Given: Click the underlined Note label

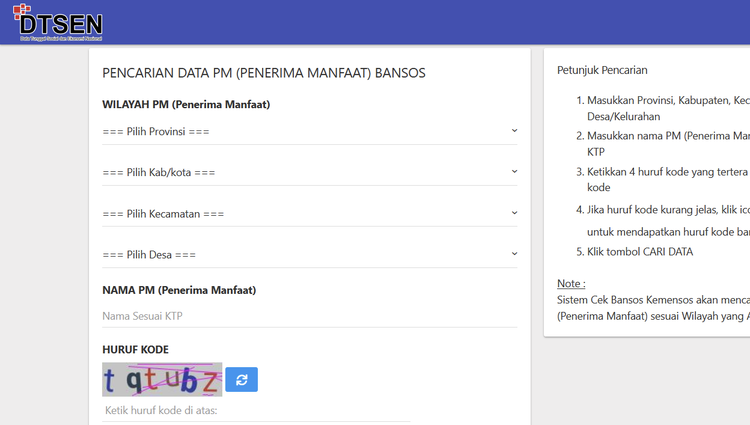Looking at the screenshot, I should click(571, 283).
